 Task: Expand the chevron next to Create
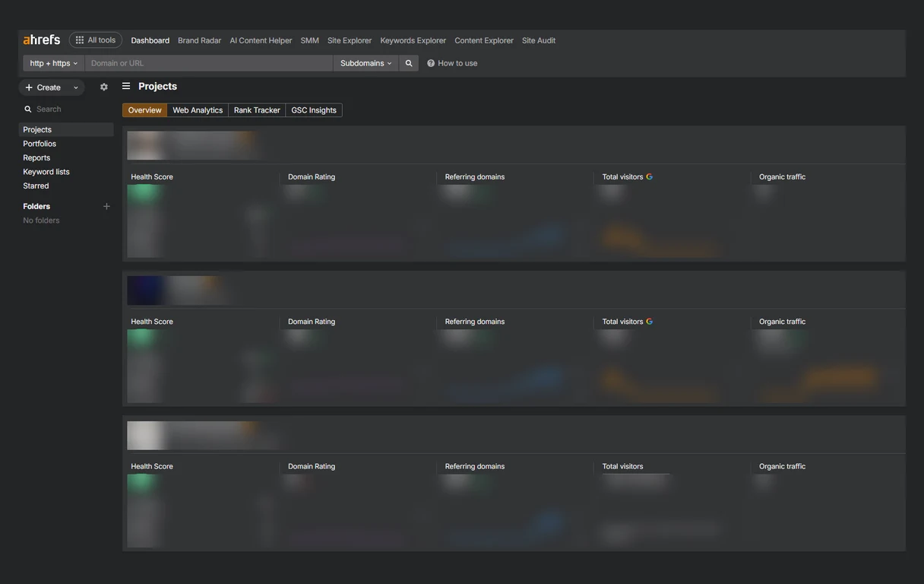point(76,87)
